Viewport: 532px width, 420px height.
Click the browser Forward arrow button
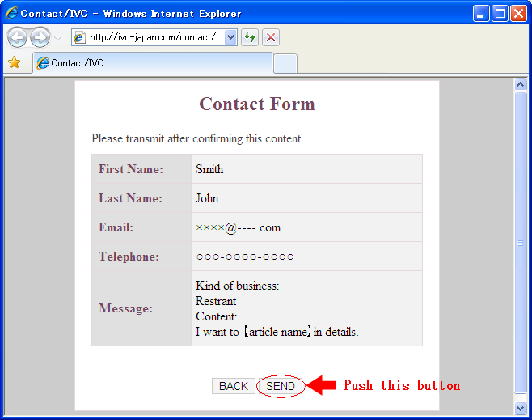pos(40,37)
